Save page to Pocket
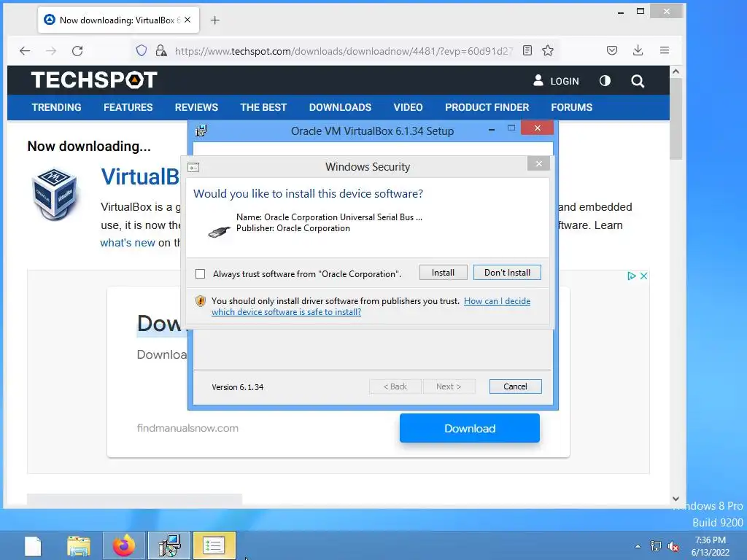Screen dimensions: 747x560 point(612,50)
